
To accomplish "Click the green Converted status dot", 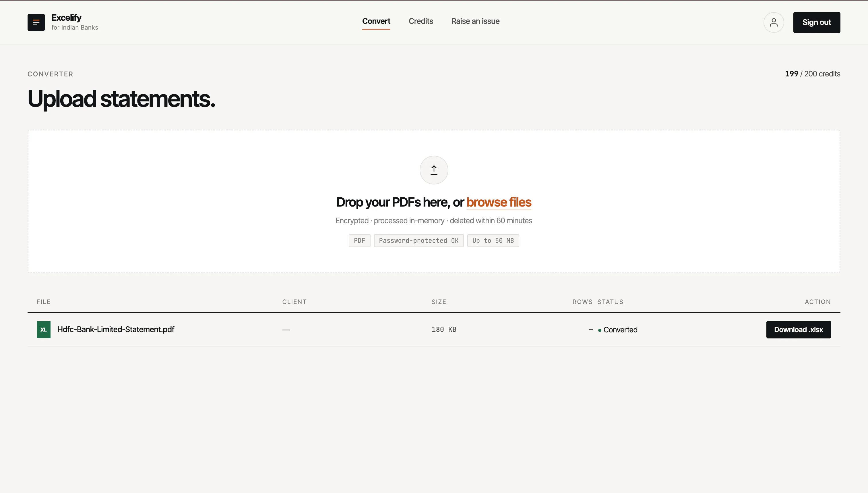I will 600,330.
